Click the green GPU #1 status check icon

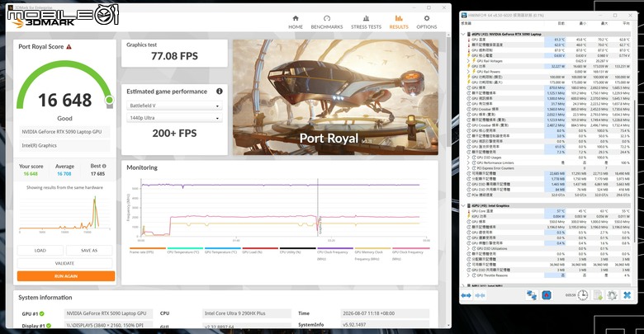42,314
